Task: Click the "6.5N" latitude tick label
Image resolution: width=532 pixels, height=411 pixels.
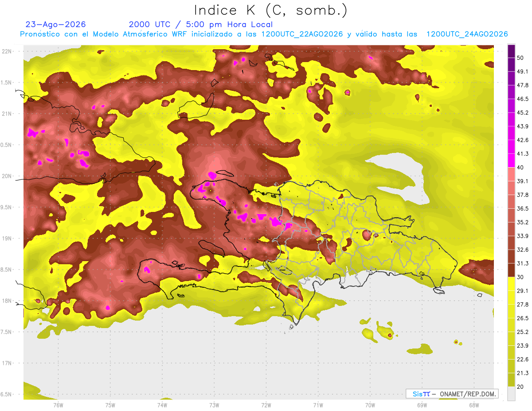Action: click(7, 395)
